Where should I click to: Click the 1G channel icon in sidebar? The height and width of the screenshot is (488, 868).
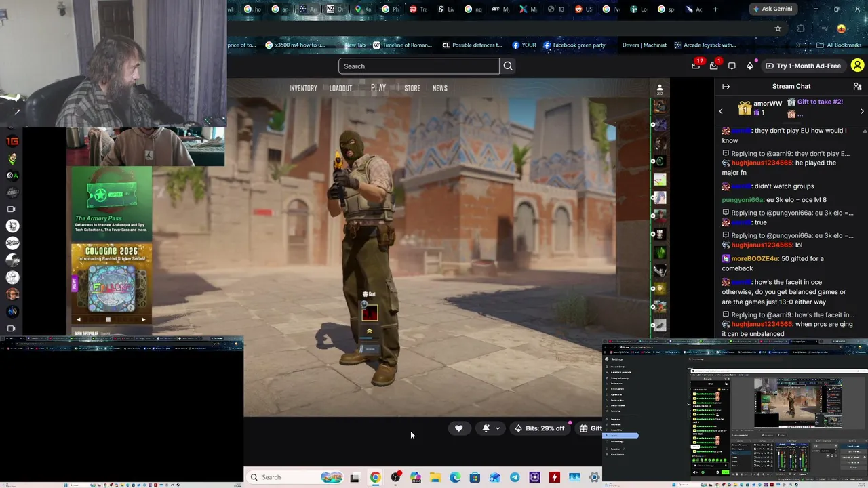[12, 142]
